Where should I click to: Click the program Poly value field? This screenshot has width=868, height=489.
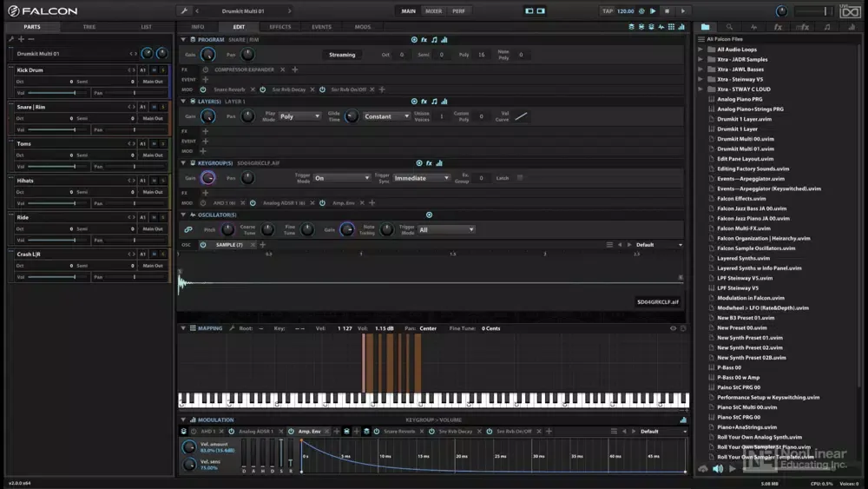pyautogui.click(x=482, y=54)
